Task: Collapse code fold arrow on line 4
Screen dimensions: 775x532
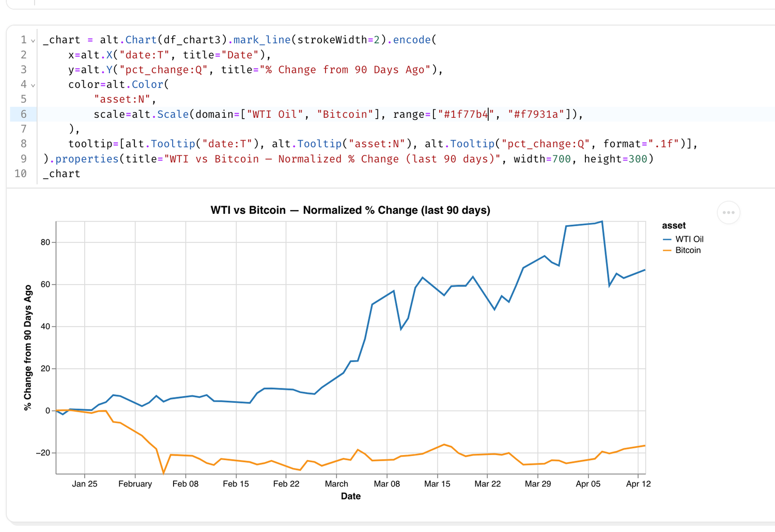Action: click(x=33, y=85)
